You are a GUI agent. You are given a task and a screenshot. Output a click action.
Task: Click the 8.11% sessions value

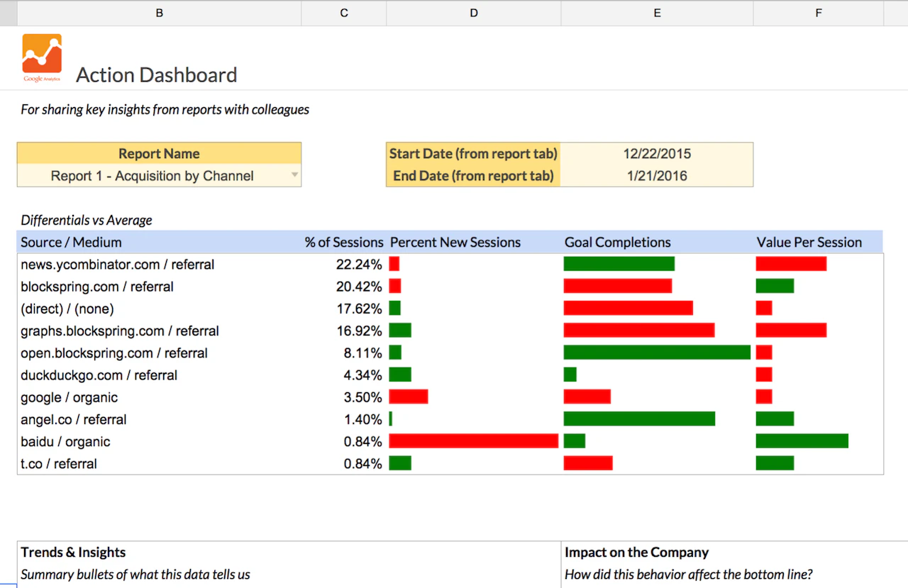(363, 353)
